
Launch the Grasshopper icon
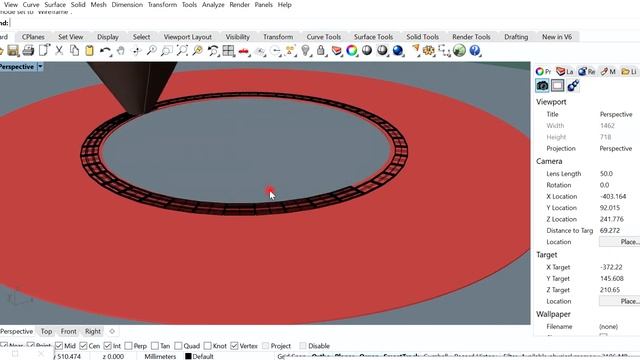(x=459, y=51)
